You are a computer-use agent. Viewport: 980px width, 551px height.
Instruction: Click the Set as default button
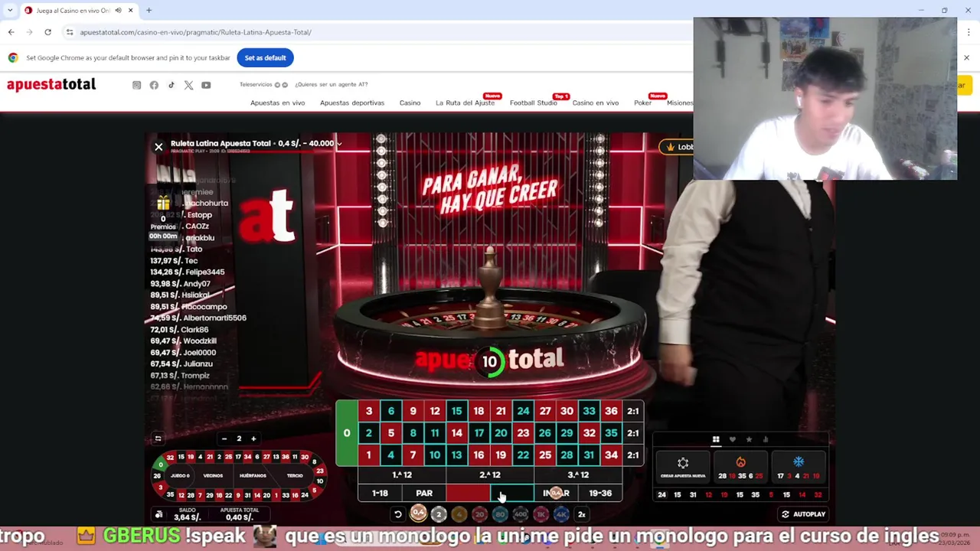(265, 57)
